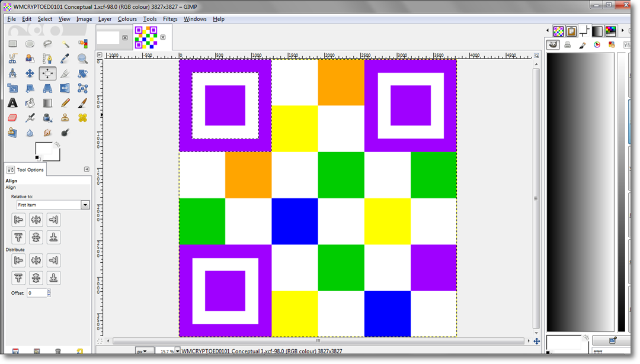This screenshot has width=640, height=364.
Task: Activate the Shear tool
Action: (30, 88)
